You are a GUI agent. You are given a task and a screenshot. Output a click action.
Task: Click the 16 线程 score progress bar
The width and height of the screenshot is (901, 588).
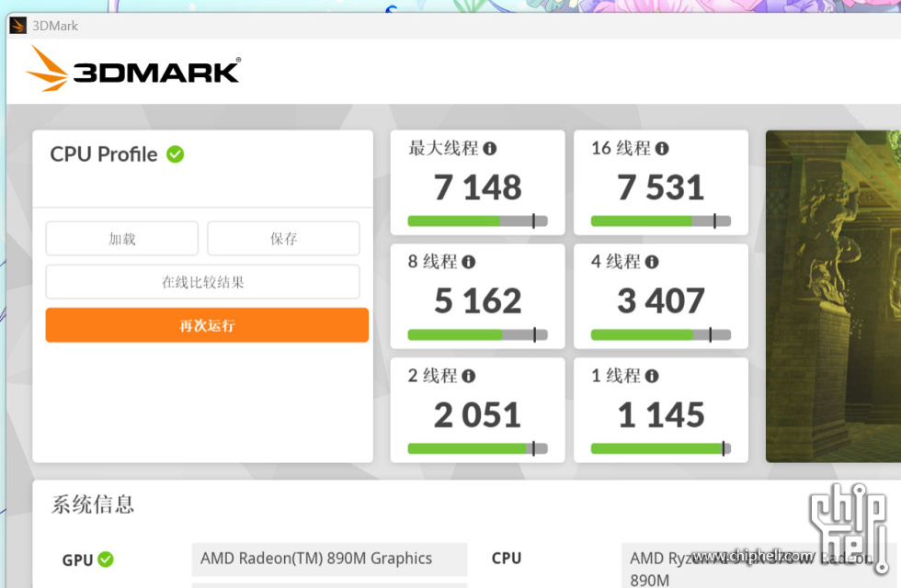pyautogui.click(x=661, y=221)
